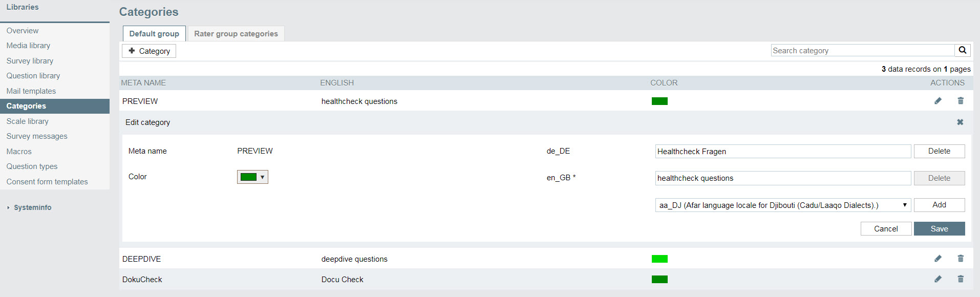980x297 pixels.
Task: Switch to Rater group categories tab
Action: (x=236, y=34)
